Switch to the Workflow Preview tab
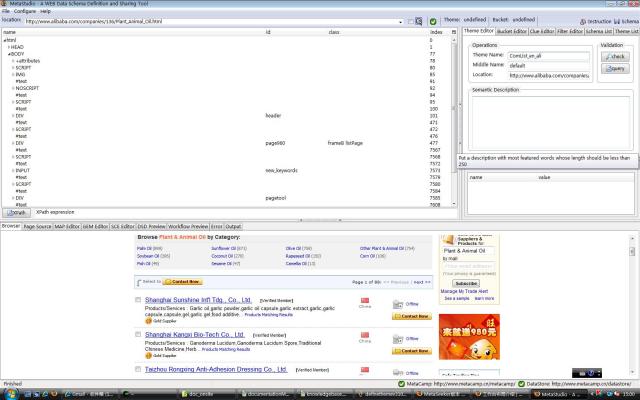Viewport: 640px width, 400px height. pos(188,227)
